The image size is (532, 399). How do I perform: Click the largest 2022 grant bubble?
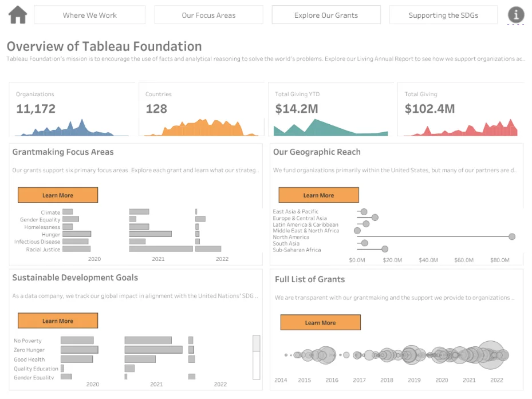coord(490,355)
